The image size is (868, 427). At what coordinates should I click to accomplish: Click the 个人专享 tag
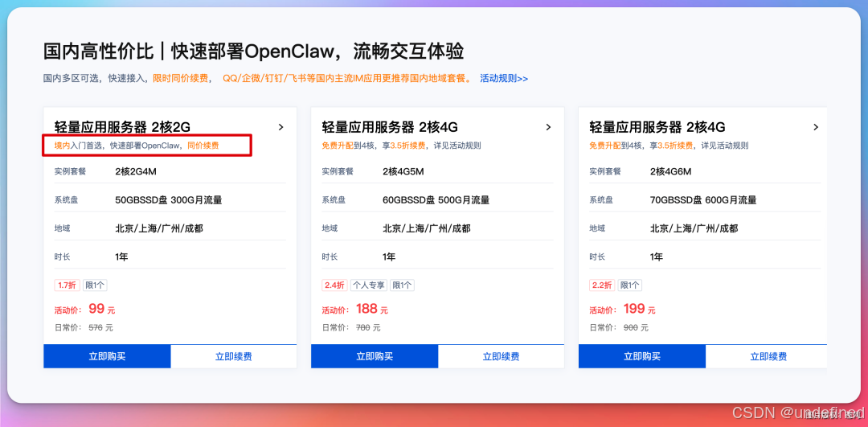(x=369, y=285)
